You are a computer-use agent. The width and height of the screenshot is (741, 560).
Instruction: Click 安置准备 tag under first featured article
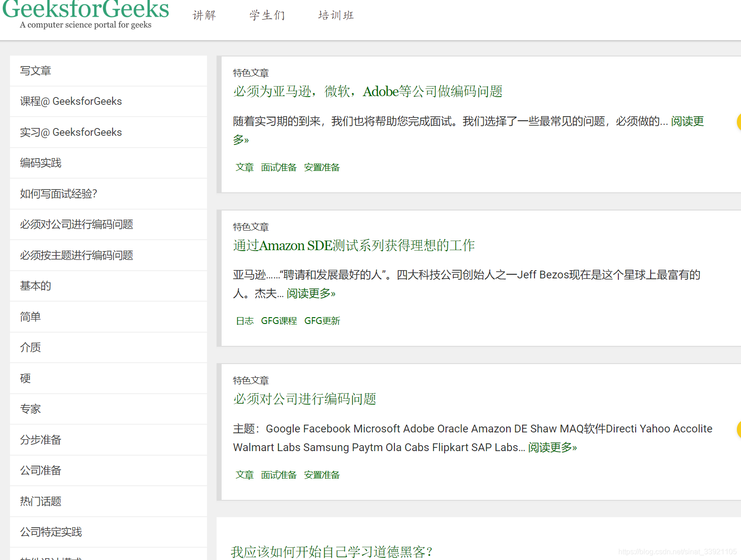[322, 167]
